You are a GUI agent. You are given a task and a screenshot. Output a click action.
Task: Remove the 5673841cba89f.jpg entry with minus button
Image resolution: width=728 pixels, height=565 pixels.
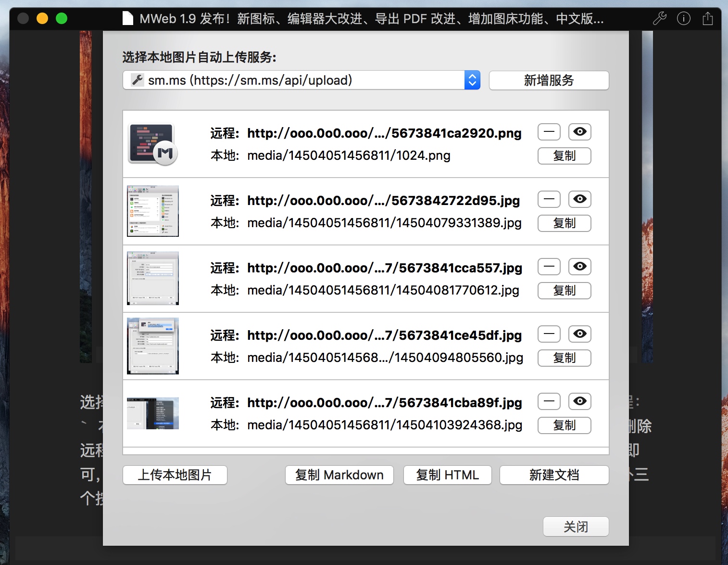pyautogui.click(x=549, y=401)
